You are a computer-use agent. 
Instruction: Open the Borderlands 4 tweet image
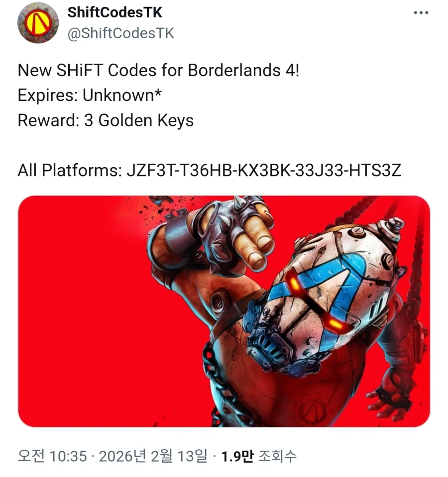pyautogui.click(x=224, y=311)
